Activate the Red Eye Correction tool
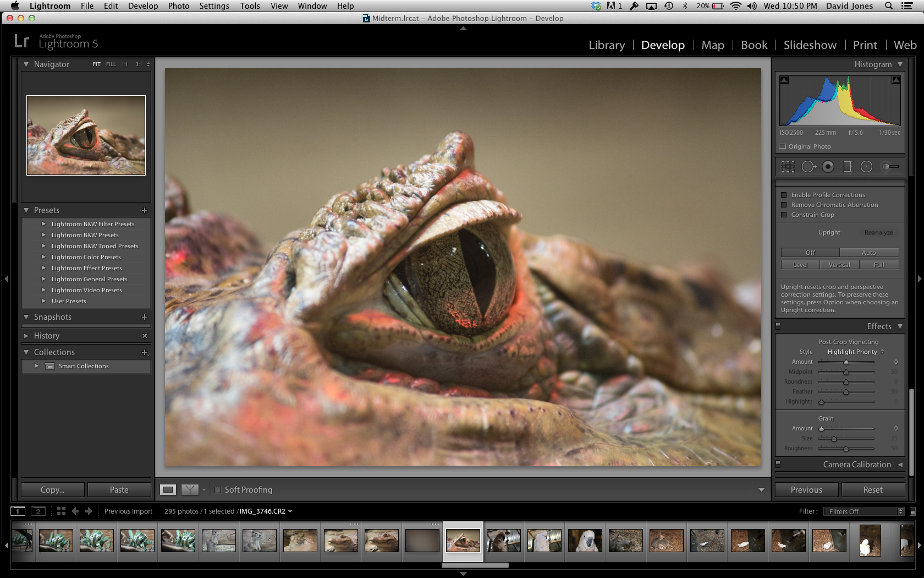 [x=828, y=166]
